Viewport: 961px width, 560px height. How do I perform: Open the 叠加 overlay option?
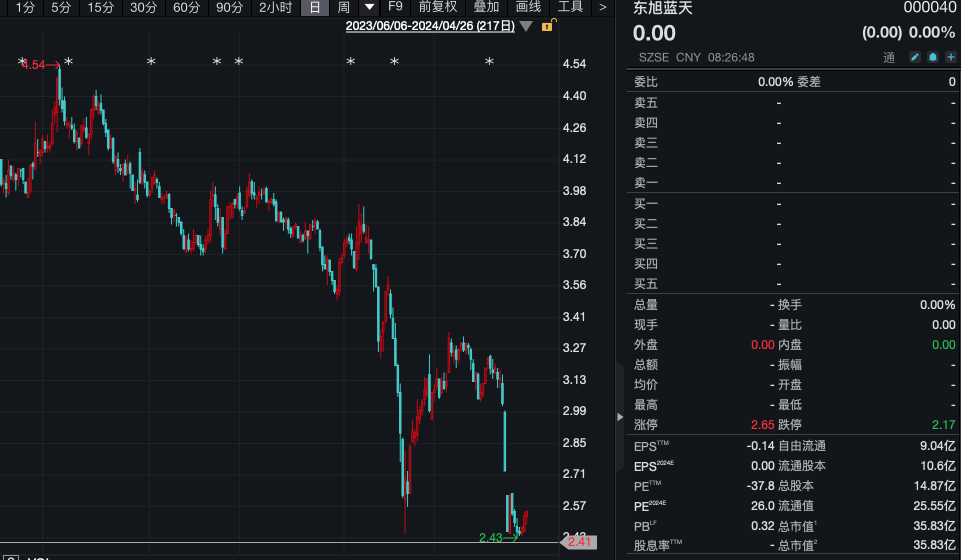[487, 7]
